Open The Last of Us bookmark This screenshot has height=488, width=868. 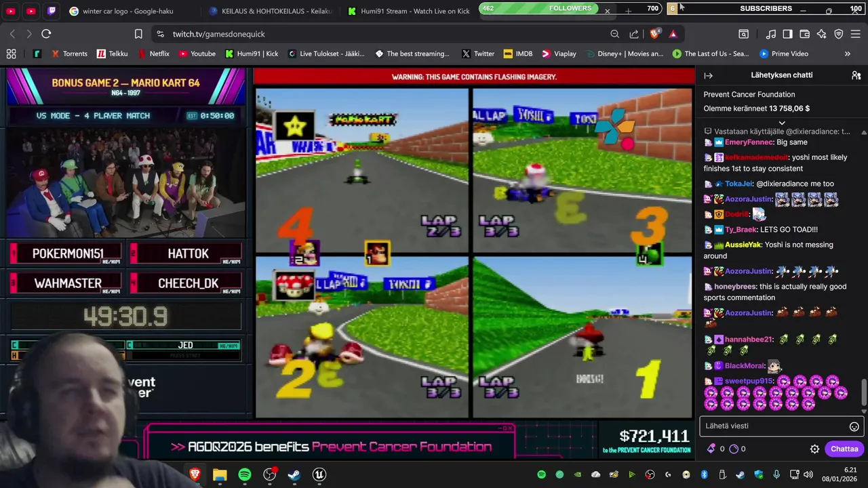(x=711, y=54)
